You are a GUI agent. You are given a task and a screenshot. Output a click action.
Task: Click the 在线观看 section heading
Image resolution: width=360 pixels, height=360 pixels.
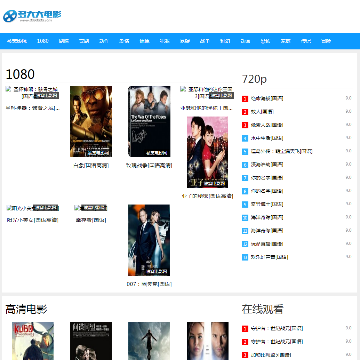(x=263, y=309)
